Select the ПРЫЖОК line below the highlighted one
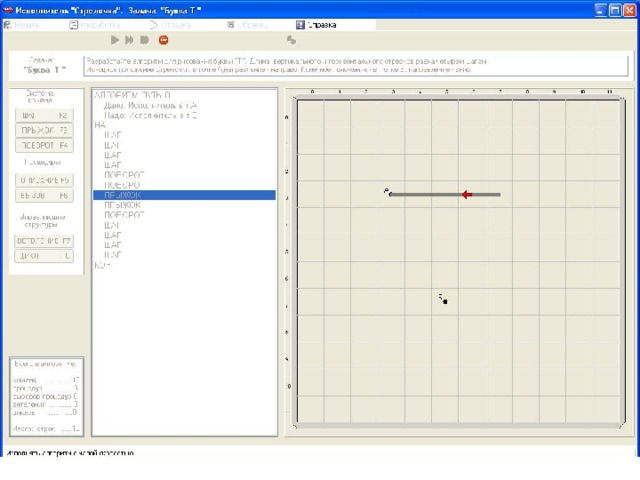The width and height of the screenshot is (640, 480). pyautogui.click(x=122, y=205)
